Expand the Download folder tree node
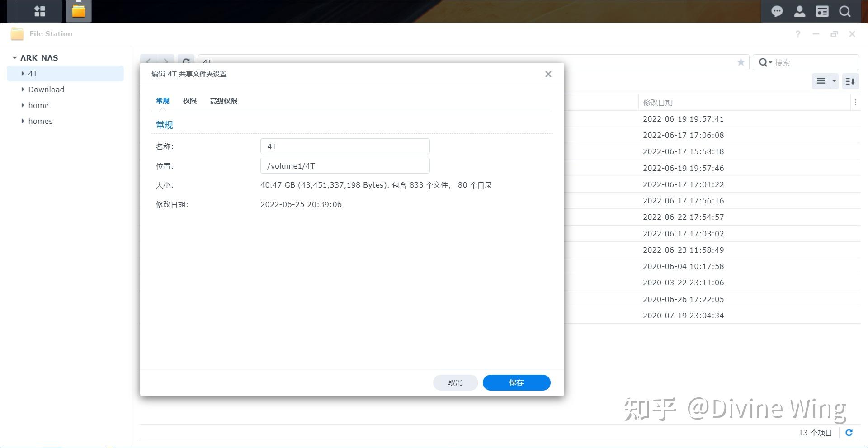Screen dimensions: 868x448 [23, 89]
